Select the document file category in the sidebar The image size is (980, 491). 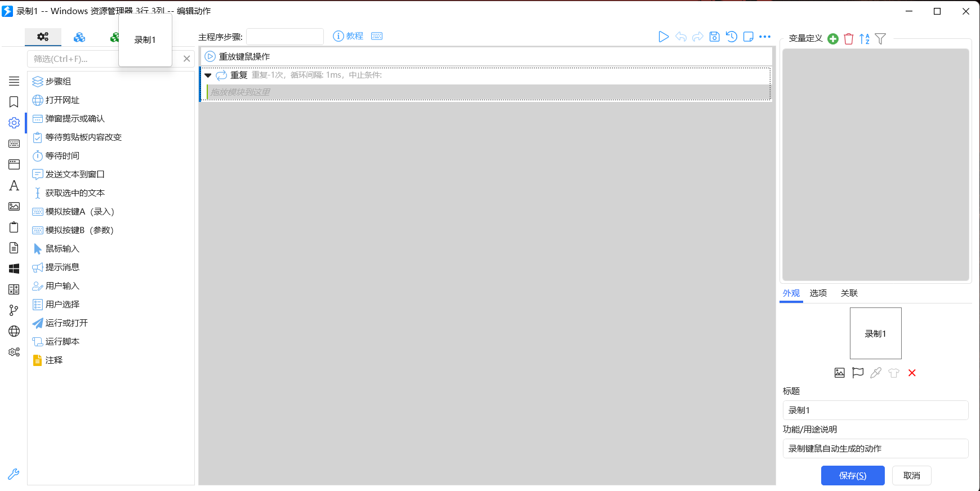tap(14, 248)
